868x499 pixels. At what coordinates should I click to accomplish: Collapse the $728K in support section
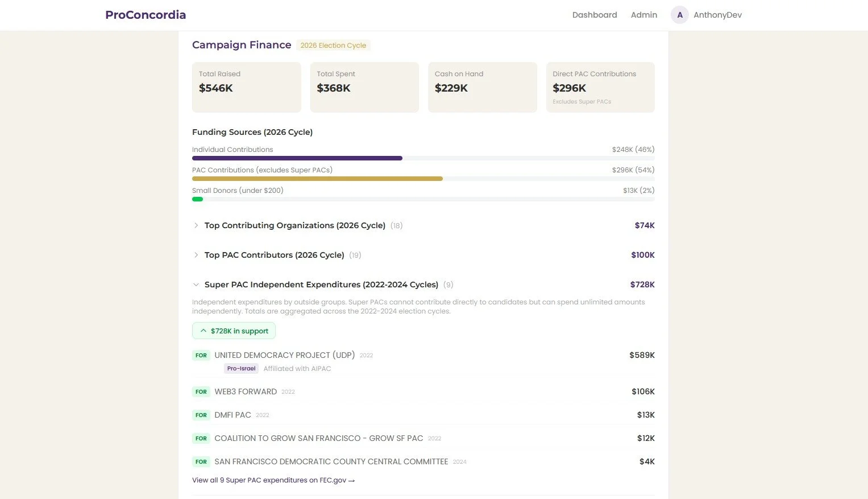tap(233, 331)
